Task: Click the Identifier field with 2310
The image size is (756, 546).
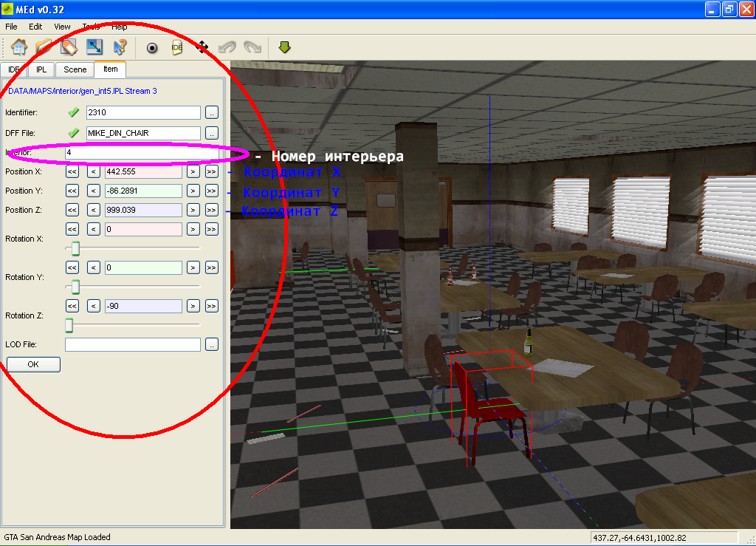Action: [143, 112]
